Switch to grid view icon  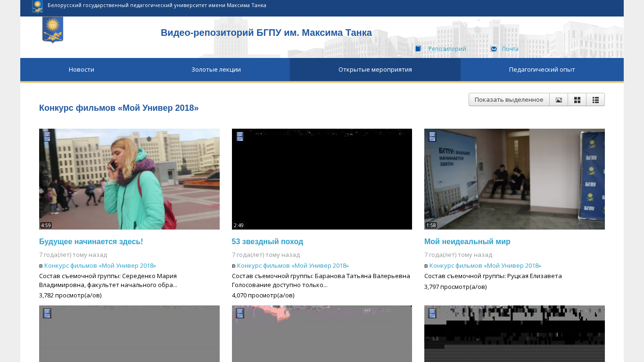pos(577,100)
